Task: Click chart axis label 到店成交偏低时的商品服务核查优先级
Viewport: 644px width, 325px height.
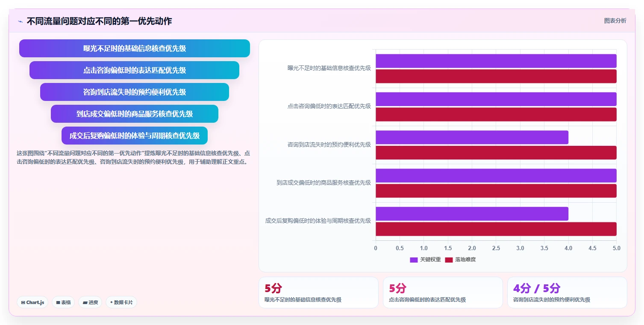Action: tap(323, 183)
